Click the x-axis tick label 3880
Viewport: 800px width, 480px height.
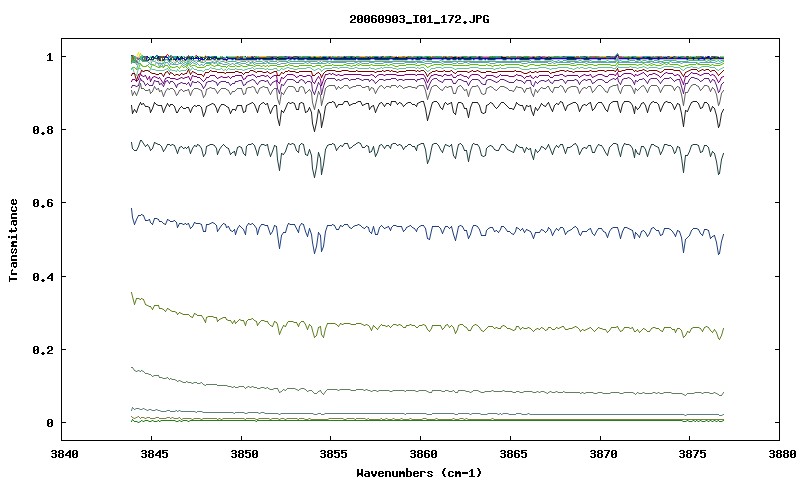(781, 453)
